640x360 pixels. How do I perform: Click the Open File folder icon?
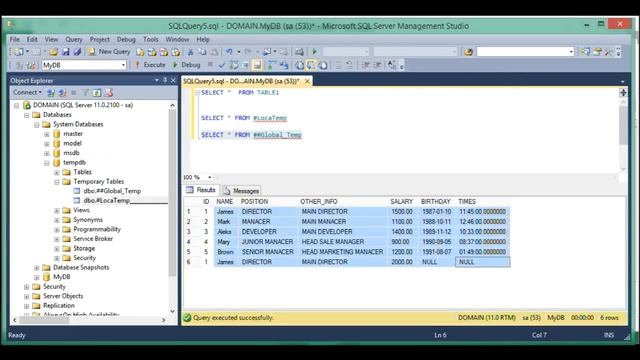pos(53,52)
